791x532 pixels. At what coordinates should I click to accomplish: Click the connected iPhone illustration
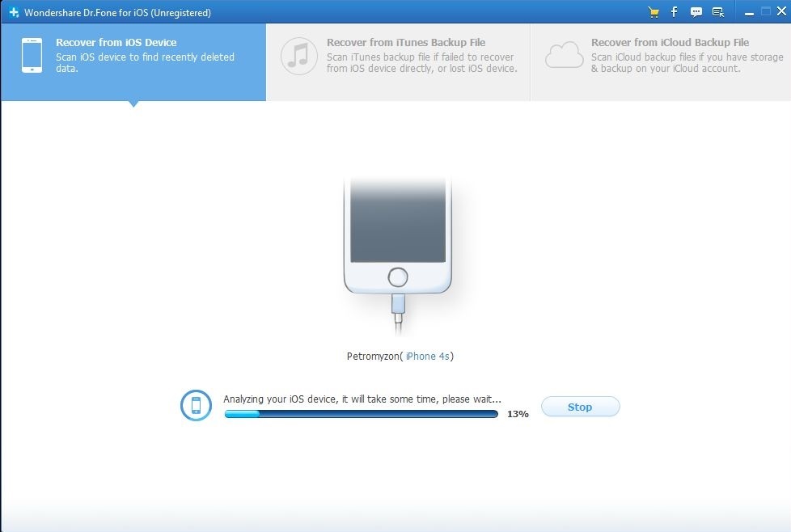(x=397, y=255)
